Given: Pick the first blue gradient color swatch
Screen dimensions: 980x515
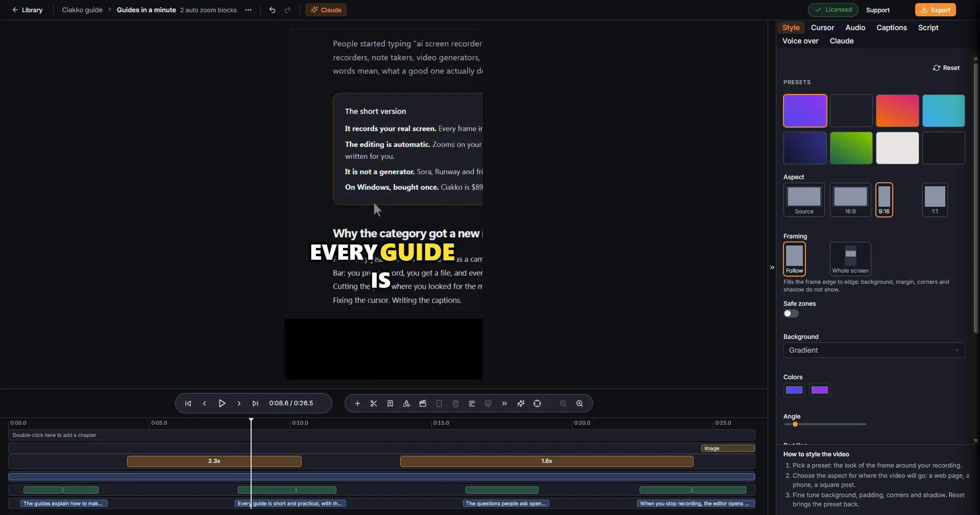Looking at the screenshot, I should click(794, 390).
